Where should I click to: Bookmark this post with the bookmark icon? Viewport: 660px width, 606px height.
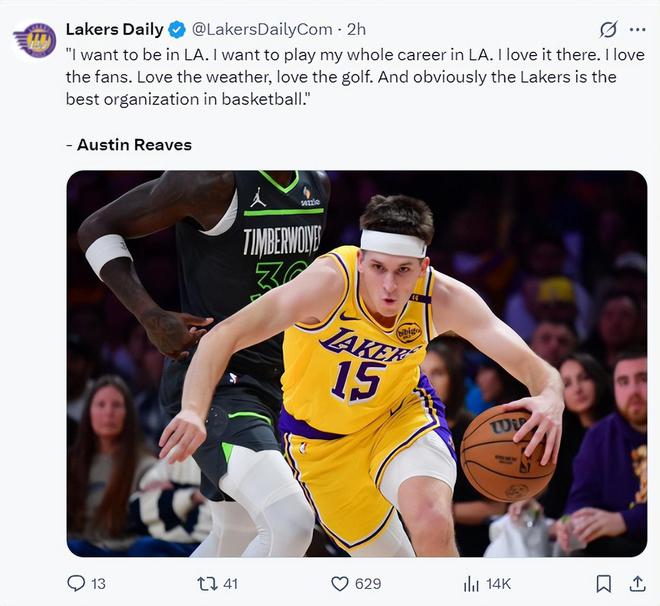coord(604,583)
